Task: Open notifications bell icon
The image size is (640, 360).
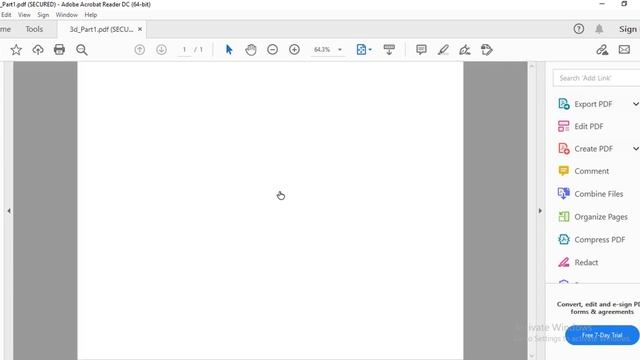Action: 599,29
